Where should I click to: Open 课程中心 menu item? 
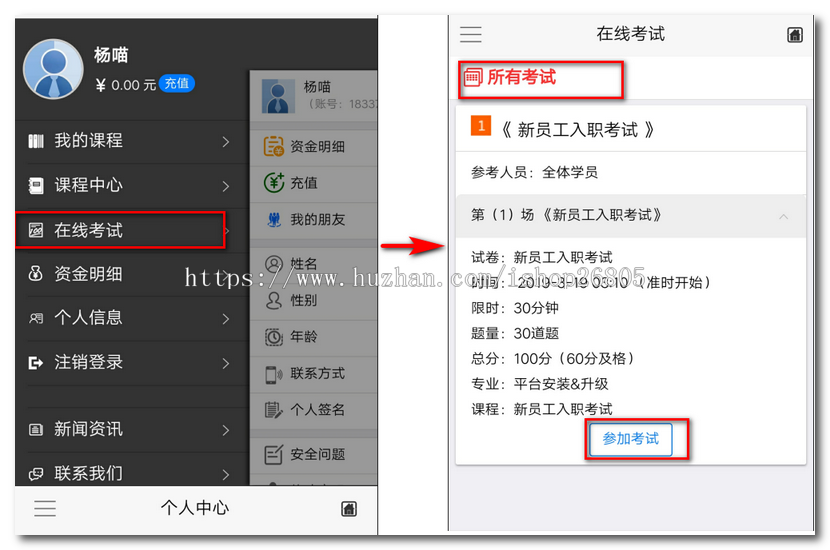pos(132,186)
